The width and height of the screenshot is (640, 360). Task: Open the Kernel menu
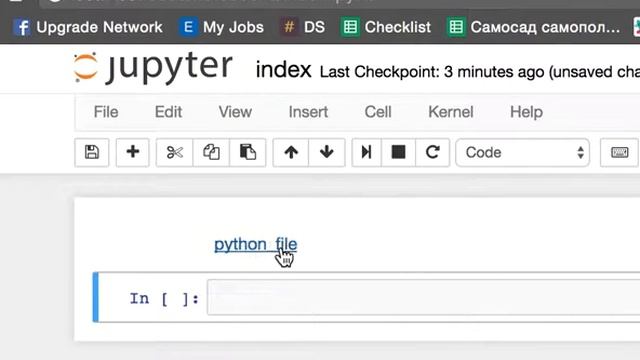(x=451, y=112)
